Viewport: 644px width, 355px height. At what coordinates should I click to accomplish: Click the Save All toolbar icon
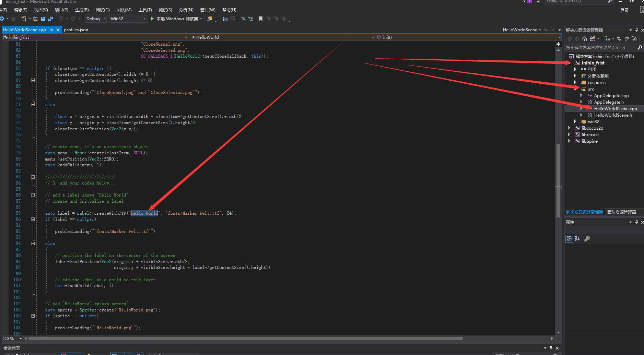pyautogui.click(x=51, y=19)
